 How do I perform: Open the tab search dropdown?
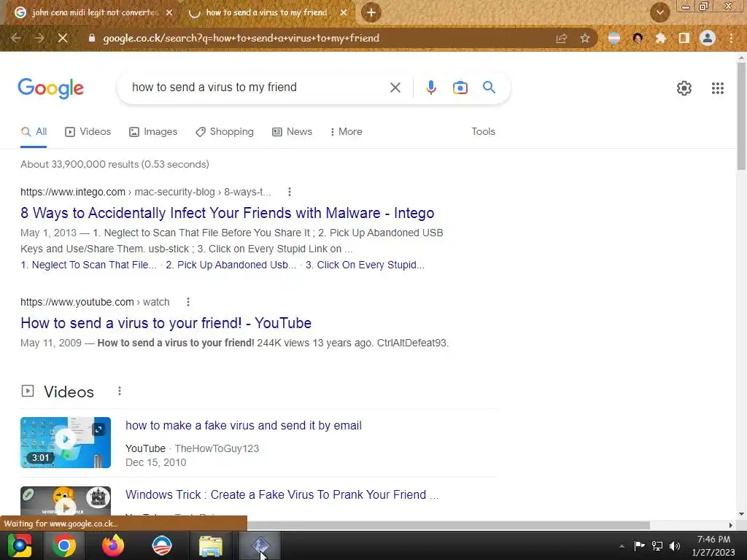click(659, 12)
